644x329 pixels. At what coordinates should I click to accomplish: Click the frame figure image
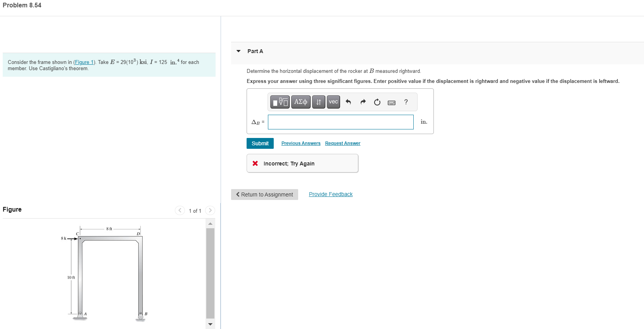click(x=105, y=273)
